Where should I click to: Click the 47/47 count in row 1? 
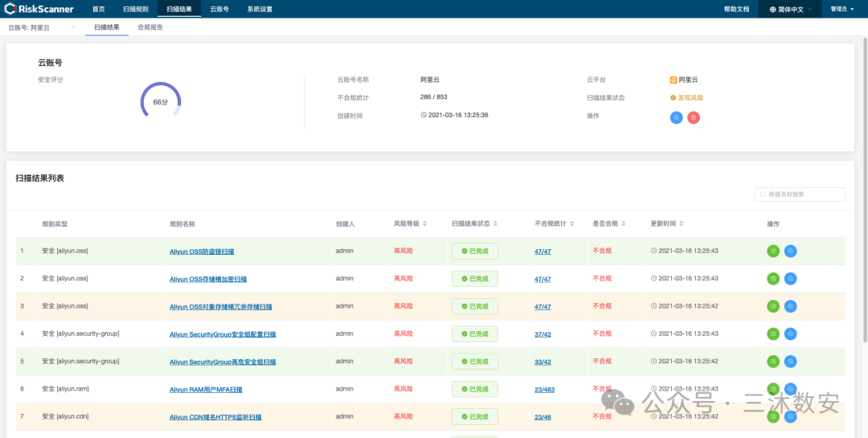pos(542,252)
